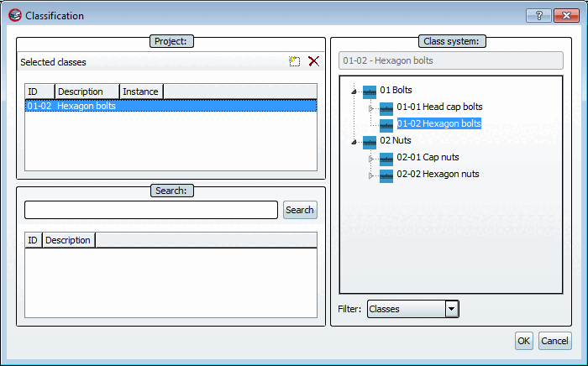Expand the 02-02 Hexagon nuts node
The image size is (588, 366).
(371, 175)
